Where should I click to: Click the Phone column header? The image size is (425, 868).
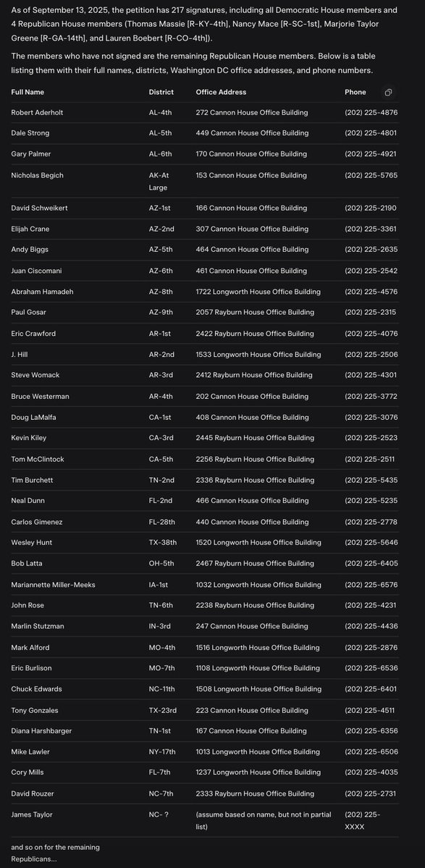355,92
